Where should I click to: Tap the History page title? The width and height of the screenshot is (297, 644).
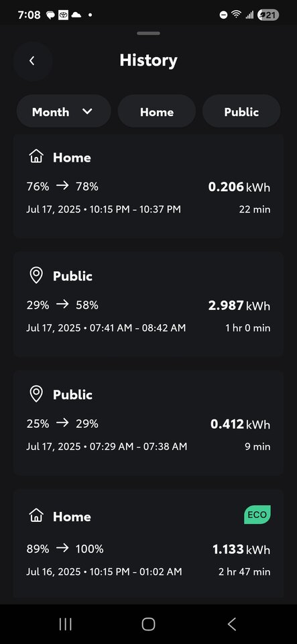click(x=149, y=60)
